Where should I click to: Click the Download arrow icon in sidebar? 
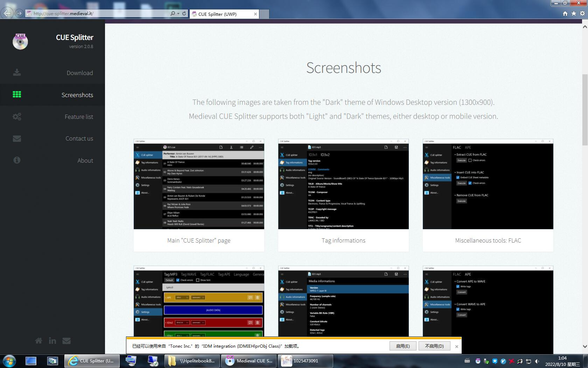(x=17, y=73)
